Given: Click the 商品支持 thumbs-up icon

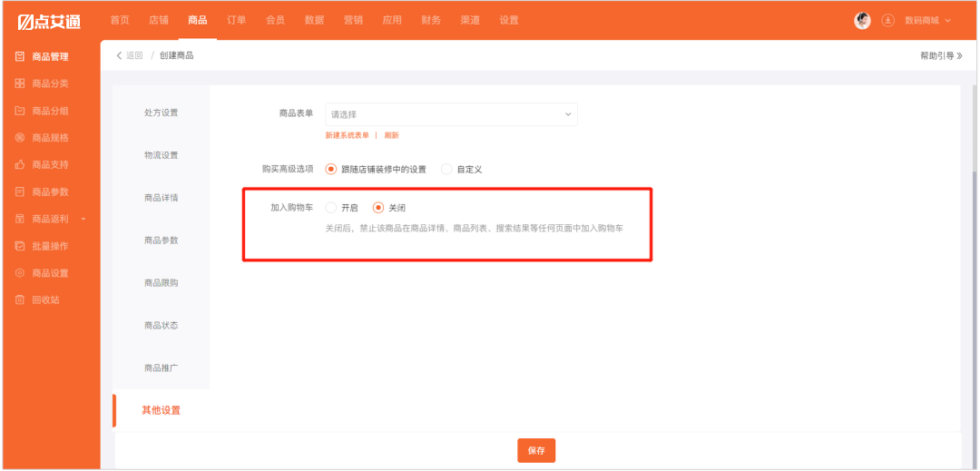Looking at the screenshot, I should click(x=19, y=165).
